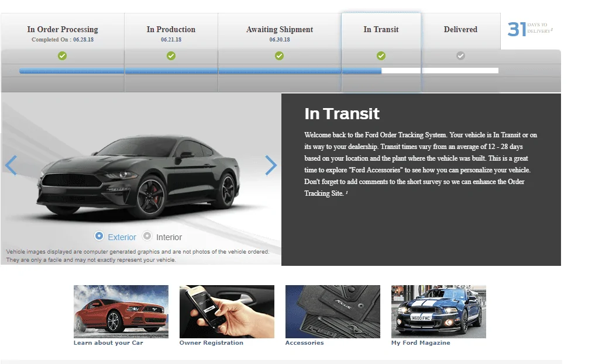Show previous vehicle image with left arrow
Screen dimensions: 609x364
(x=11, y=166)
